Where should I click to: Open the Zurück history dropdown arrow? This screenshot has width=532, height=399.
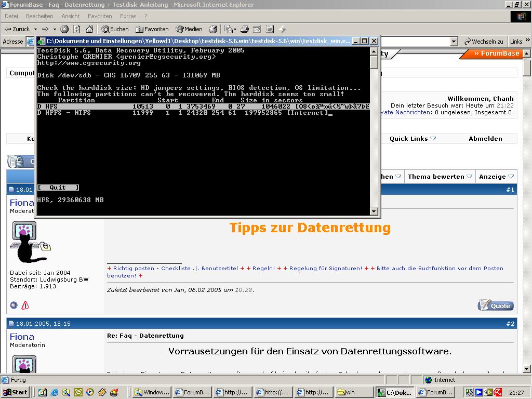pyautogui.click(x=35, y=29)
